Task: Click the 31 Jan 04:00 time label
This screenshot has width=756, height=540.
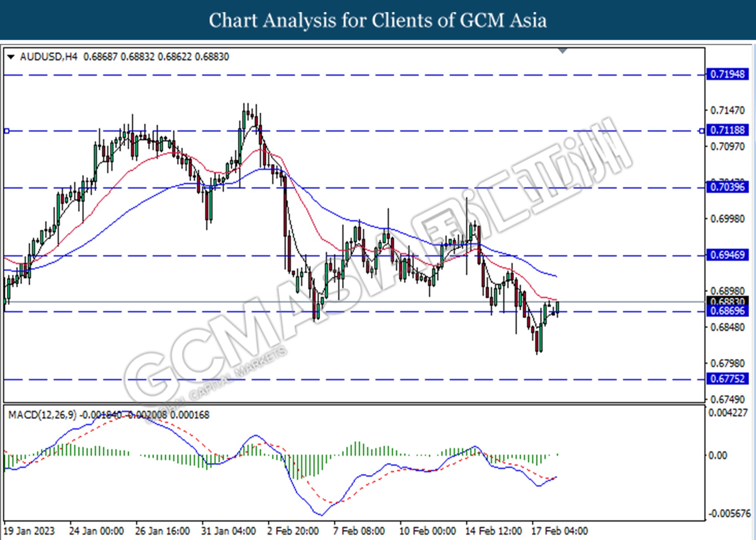Action: (228, 531)
